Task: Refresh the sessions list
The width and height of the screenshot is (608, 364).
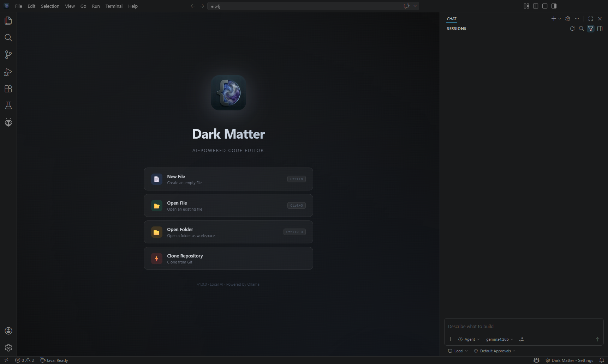Action: (572, 29)
